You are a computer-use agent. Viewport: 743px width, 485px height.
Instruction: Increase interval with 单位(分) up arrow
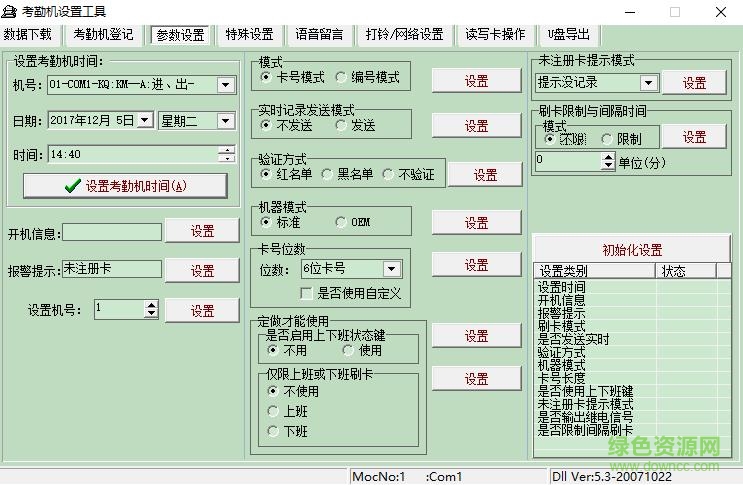(x=608, y=157)
